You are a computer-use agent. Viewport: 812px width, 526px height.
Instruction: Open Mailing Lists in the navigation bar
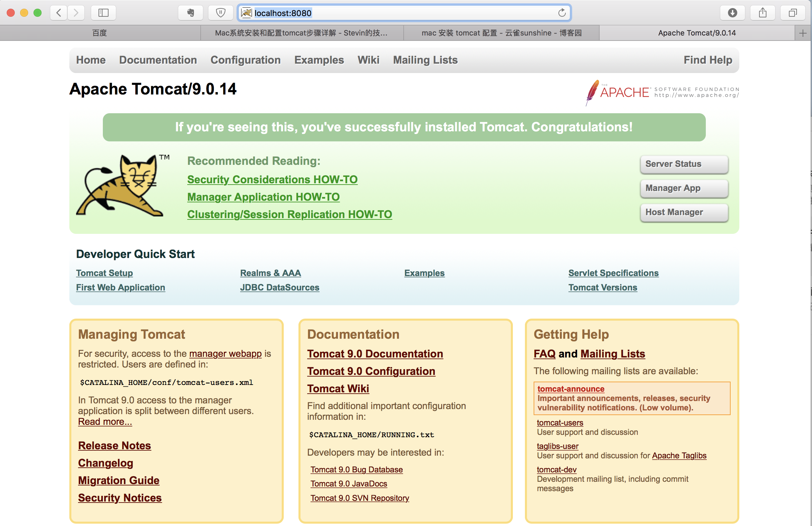425,60
